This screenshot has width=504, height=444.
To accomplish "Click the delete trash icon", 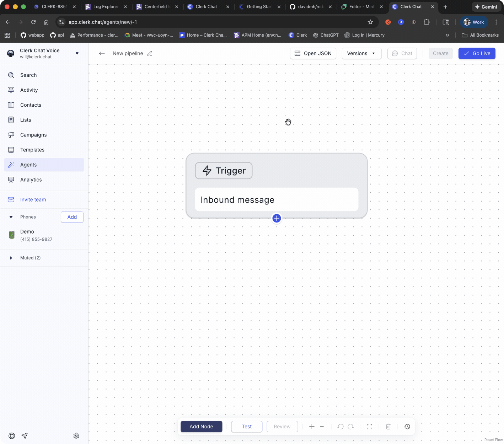I will (x=388, y=427).
